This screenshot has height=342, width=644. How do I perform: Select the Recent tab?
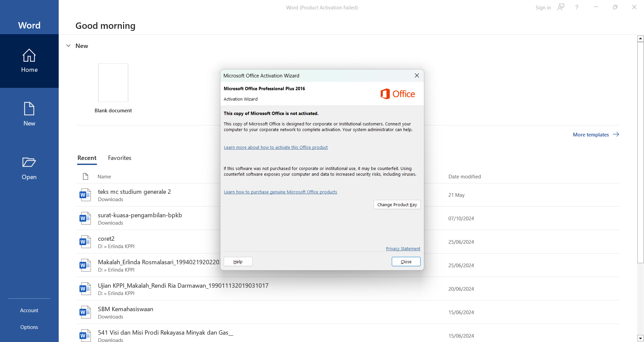click(x=87, y=158)
